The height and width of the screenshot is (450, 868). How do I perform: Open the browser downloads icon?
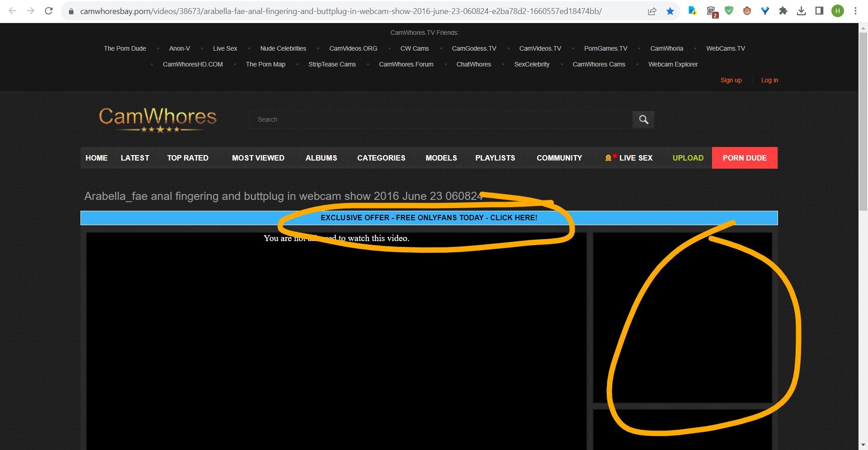point(801,11)
